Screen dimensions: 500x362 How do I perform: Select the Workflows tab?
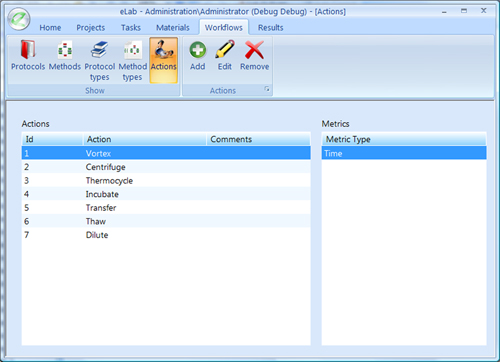coord(224,27)
